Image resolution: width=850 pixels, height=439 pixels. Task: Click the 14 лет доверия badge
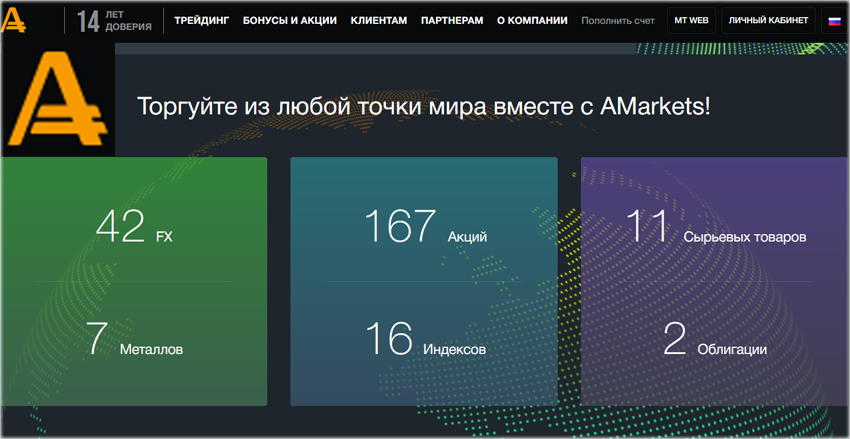point(115,21)
